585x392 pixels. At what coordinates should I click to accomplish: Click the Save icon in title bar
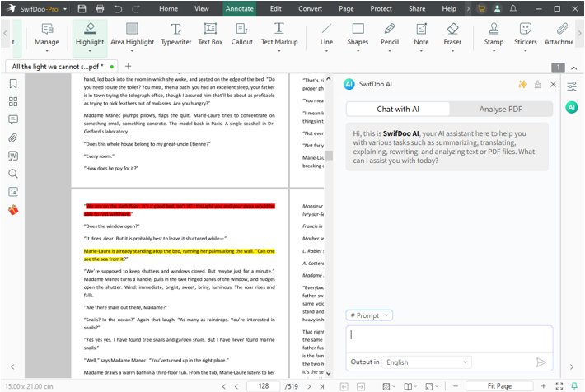click(x=82, y=8)
